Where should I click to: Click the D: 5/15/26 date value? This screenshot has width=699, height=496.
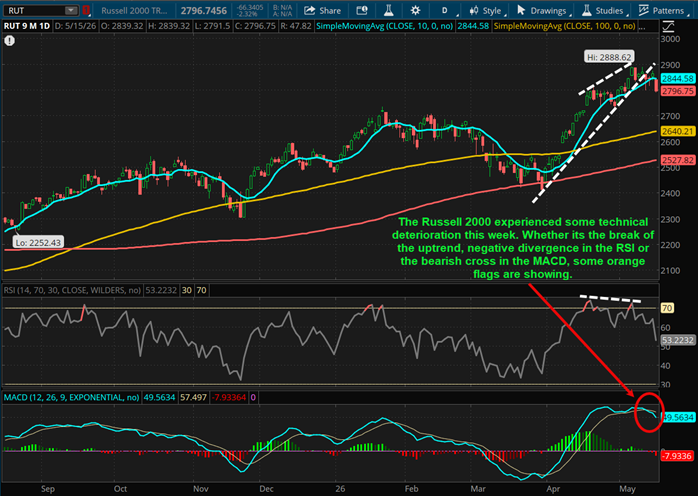(75, 26)
